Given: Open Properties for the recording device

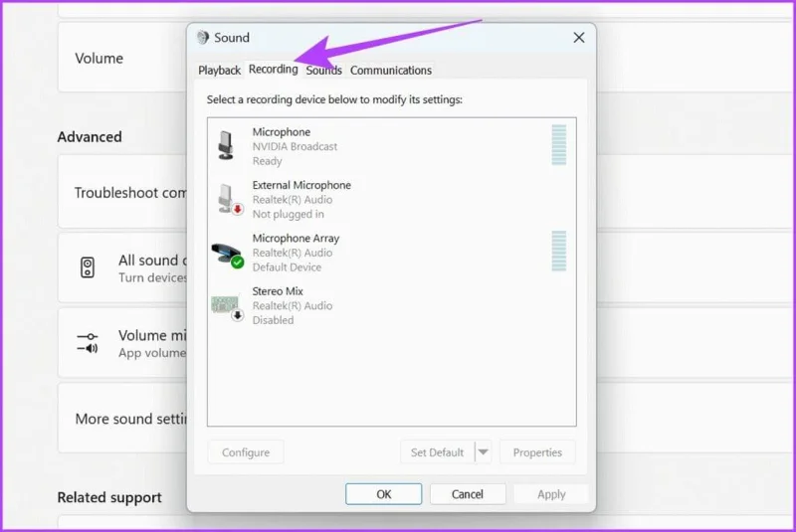Looking at the screenshot, I should point(537,451).
